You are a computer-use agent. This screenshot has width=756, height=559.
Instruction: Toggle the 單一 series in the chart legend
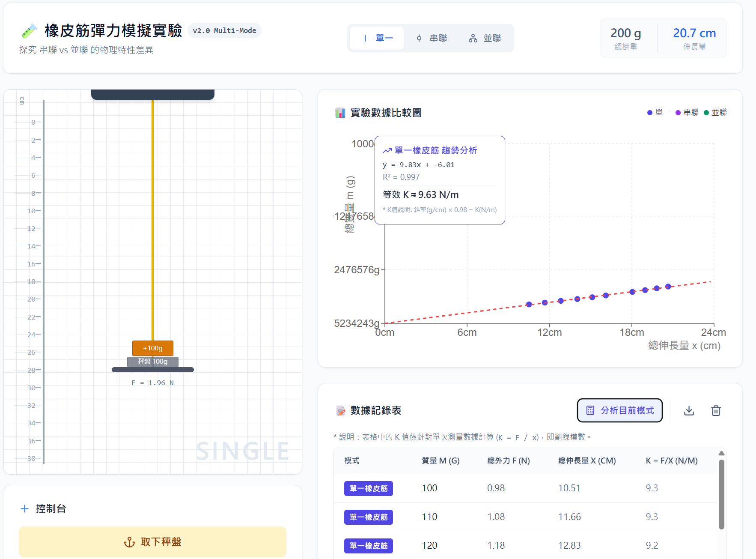pos(659,112)
